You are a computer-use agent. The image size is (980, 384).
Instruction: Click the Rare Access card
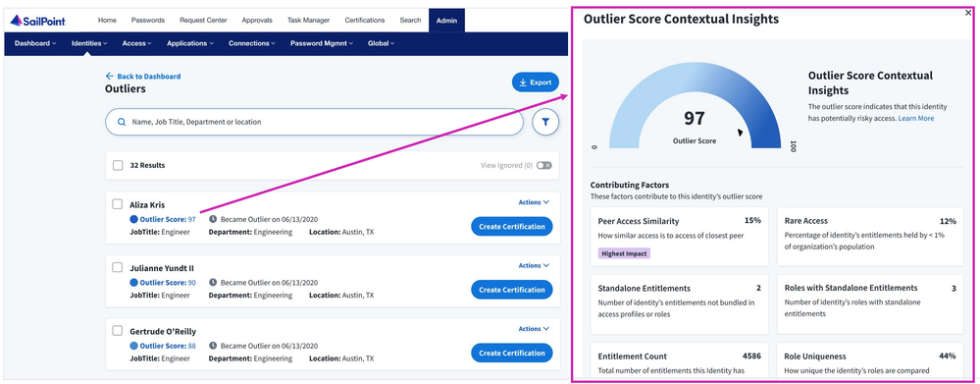click(x=870, y=237)
